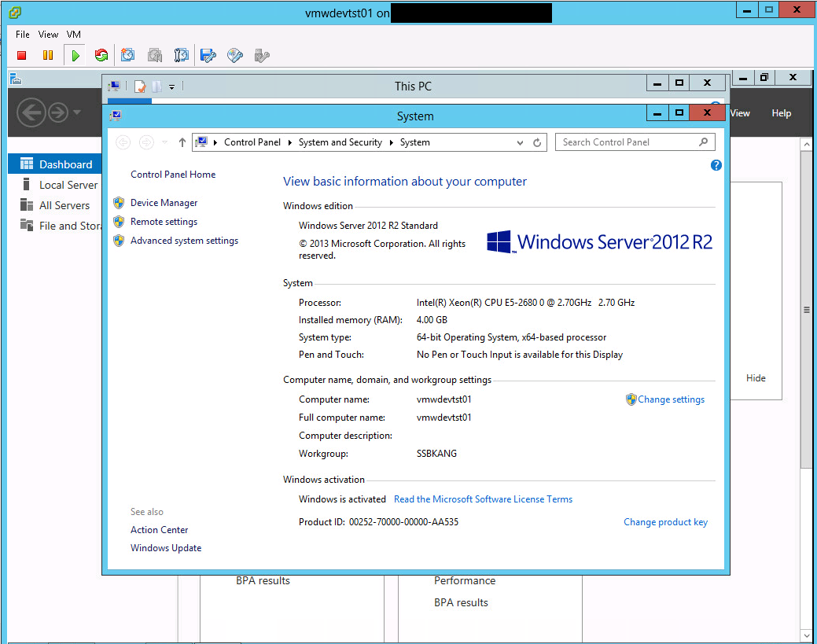Screen dimensions: 817x644
Task: Click the floppy disk connection icon
Action: click(x=208, y=55)
